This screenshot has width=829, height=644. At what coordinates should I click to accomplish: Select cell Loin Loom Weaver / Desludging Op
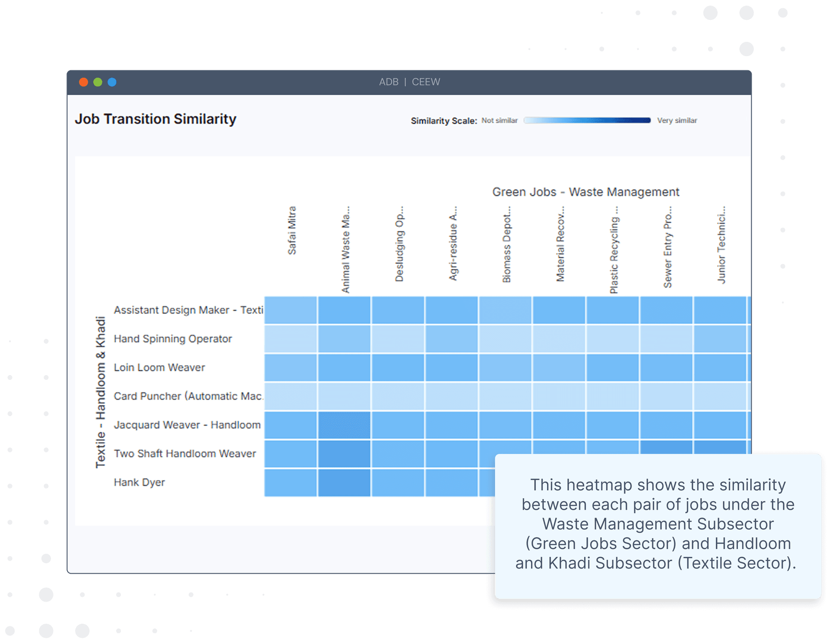(x=398, y=367)
